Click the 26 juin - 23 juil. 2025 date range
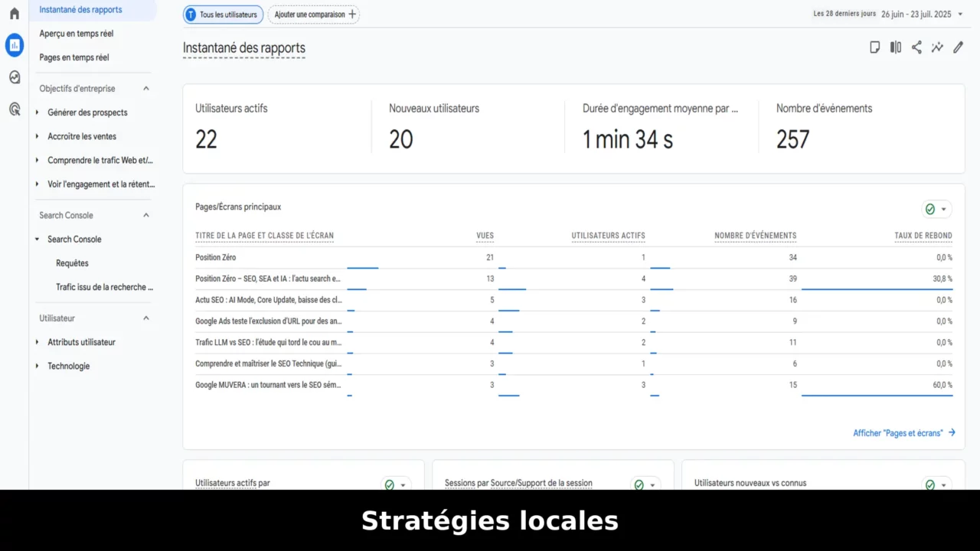This screenshot has height=551, width=980. tap(917, 14)
